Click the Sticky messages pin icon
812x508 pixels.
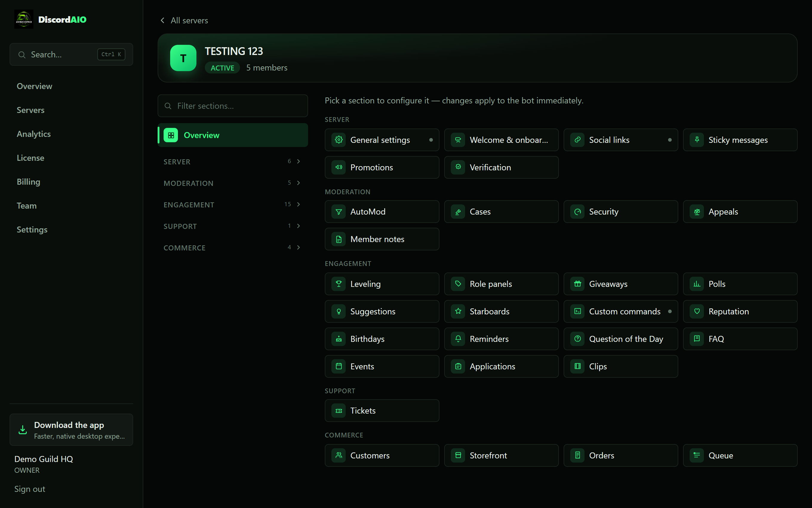[697, 140]
